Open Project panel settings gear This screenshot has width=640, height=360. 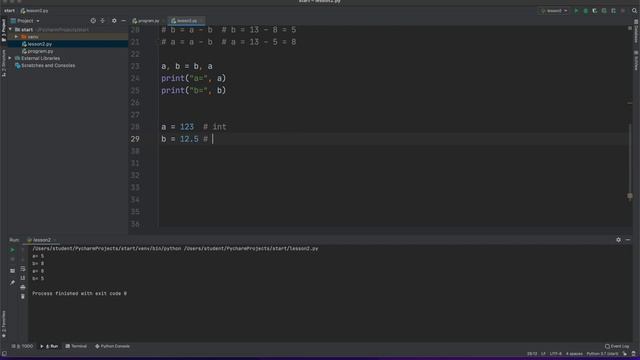click(x=114, y=21)
